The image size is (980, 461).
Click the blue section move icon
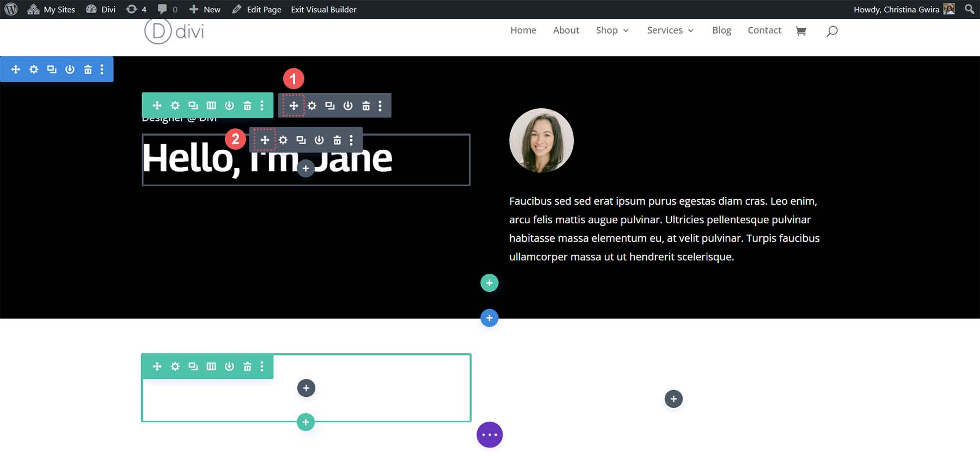click(x=16, y=70)
